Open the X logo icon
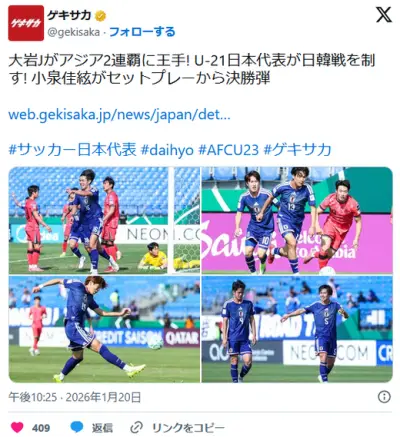 point(384,15)
